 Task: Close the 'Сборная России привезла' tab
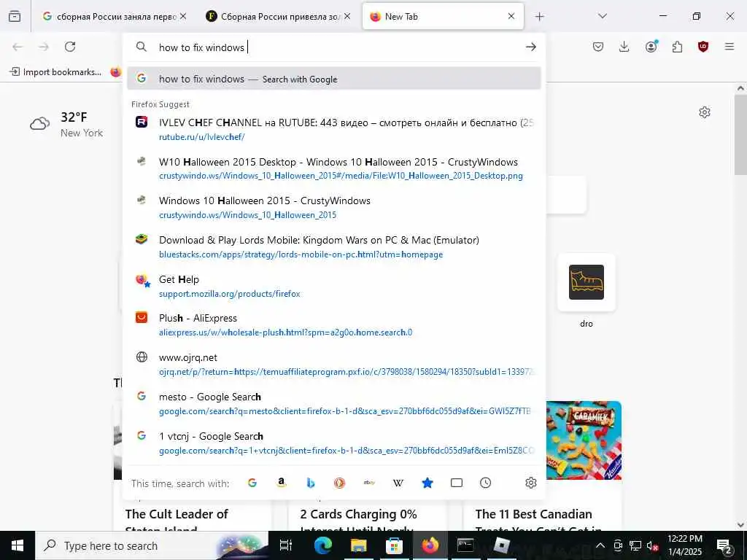[x=347, y=16]
